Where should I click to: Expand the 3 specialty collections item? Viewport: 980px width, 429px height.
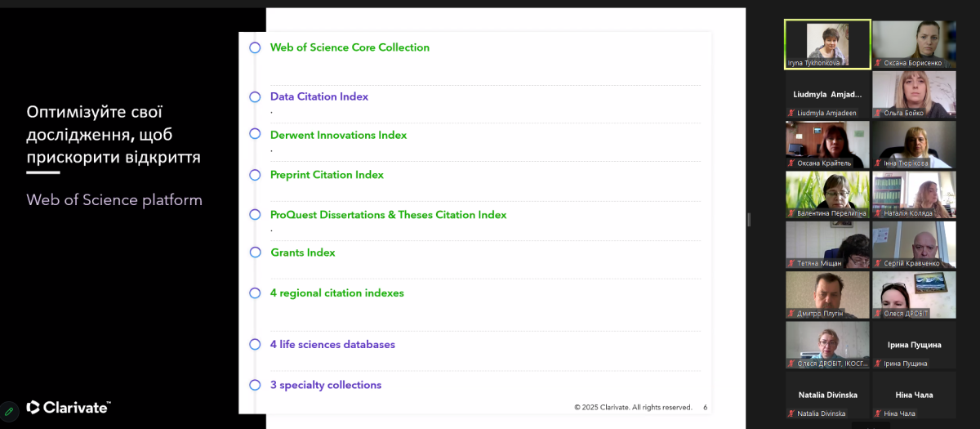(x=326, y=385)
